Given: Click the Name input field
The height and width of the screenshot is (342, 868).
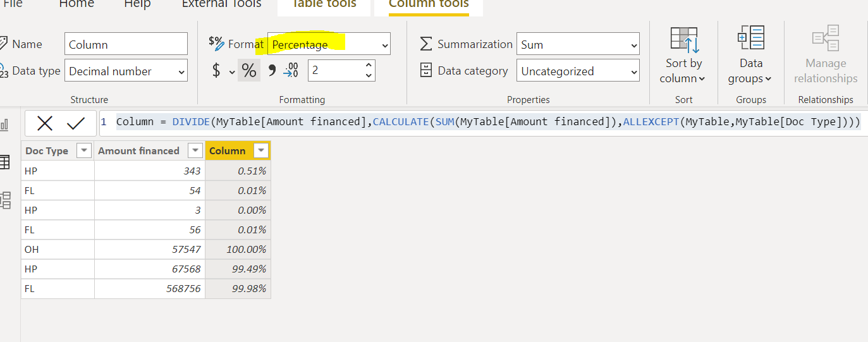Looking at the screenshot, I should point(126,44).
